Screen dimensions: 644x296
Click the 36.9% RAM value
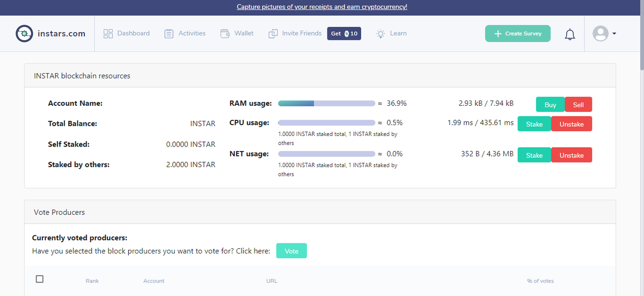pyautogui.click(x=397, y=103)
